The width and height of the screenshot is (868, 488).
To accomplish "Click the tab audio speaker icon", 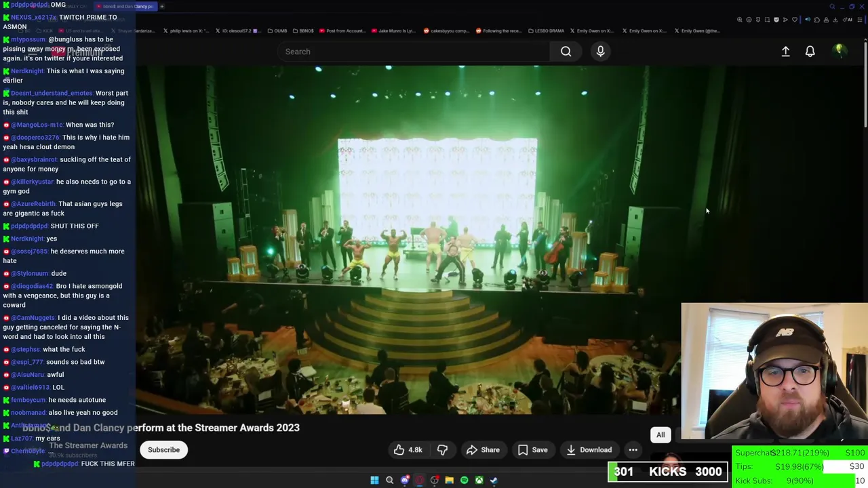I will click(x=808, y=20).
